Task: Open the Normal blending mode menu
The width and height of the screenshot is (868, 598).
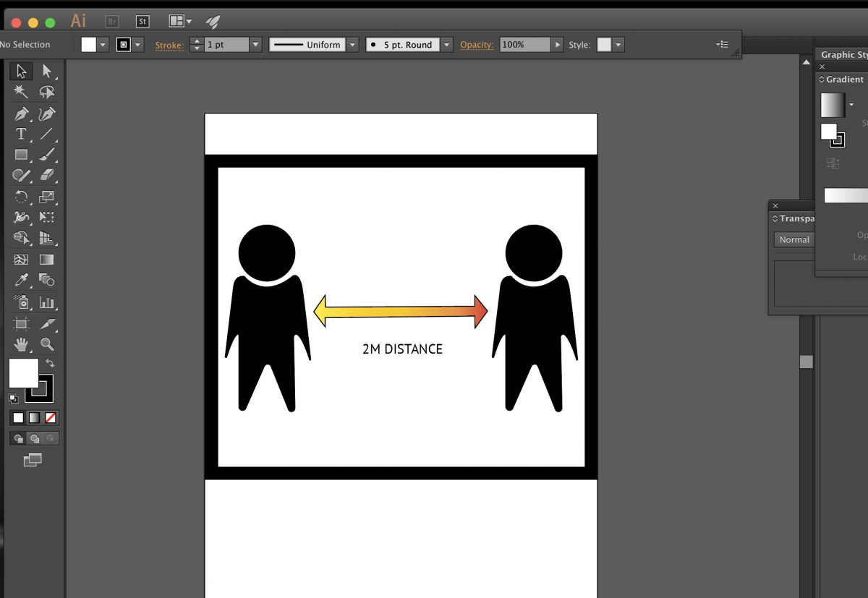Action: [x=794, y=239]
